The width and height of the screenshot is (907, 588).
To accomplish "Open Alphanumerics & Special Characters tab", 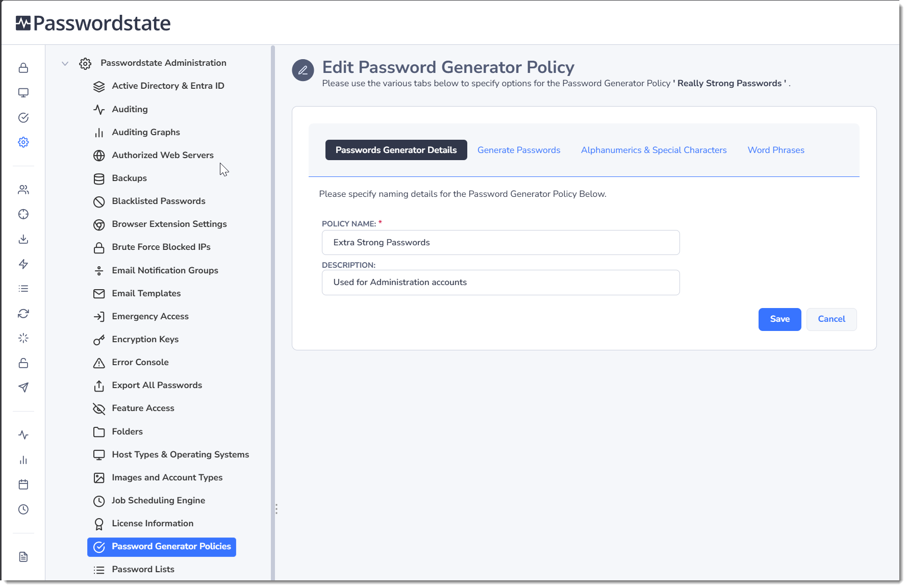I will point(654,150).
